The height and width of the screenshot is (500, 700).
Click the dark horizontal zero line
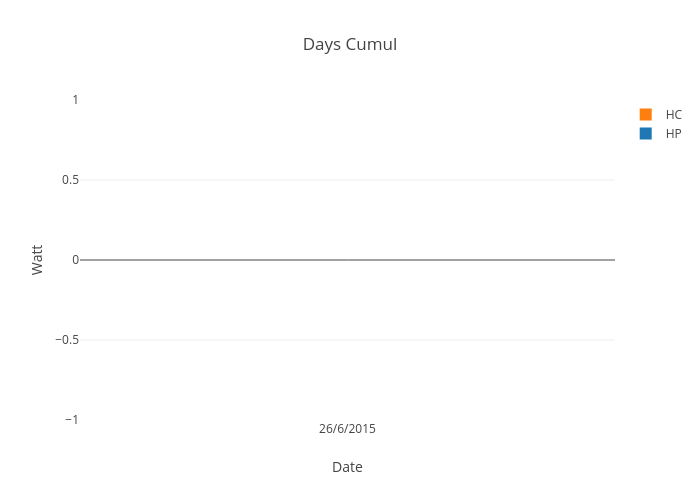coord(347,259)
